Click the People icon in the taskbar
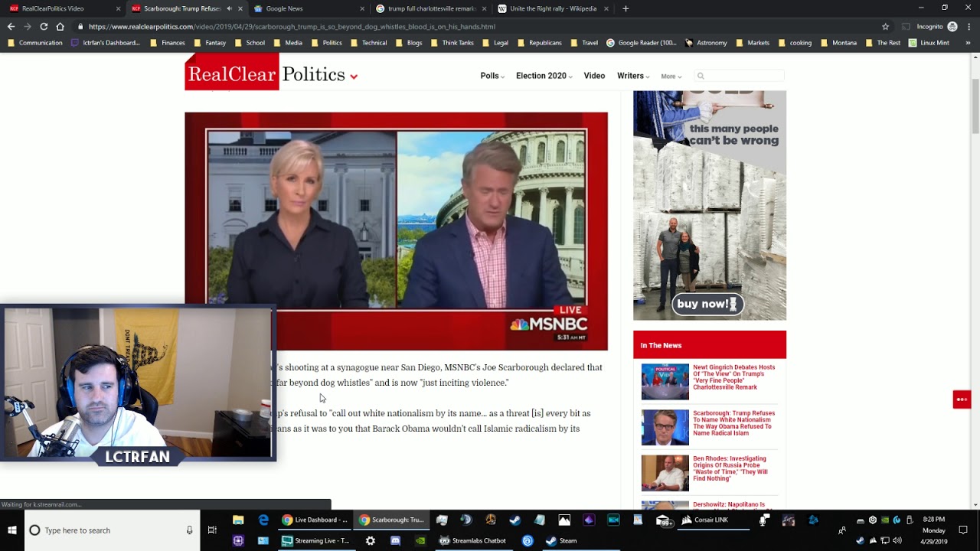The width and height of the screenshot is (980, 551). coord(842,530)
